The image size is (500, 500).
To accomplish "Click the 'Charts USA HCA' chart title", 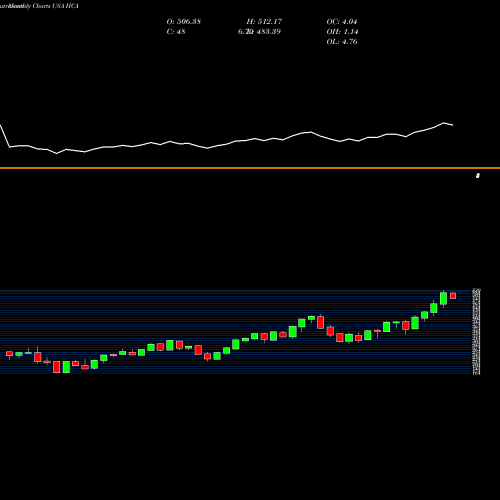I will click(56, 6).
